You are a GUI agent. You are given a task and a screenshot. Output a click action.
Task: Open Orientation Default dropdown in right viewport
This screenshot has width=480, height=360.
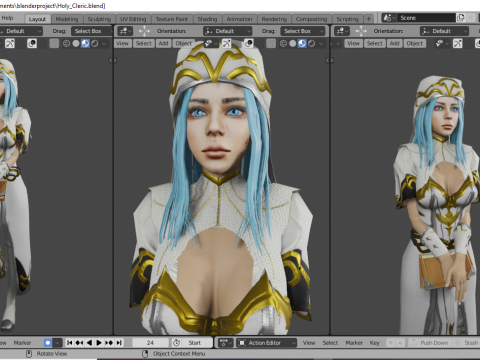pyautogui.click(x=444, y=31)
